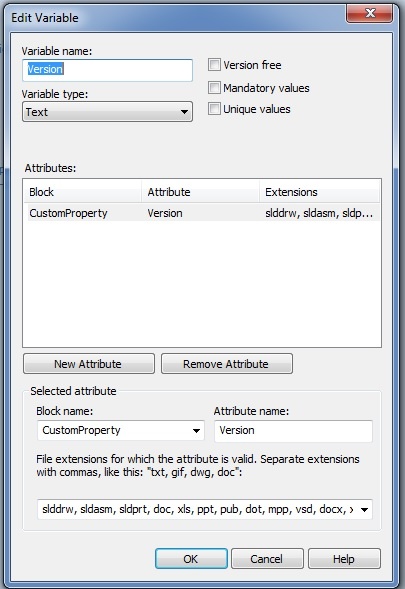The image size is (405, 589).
Task: Click the Variable name input field
Action: (107, 70)
